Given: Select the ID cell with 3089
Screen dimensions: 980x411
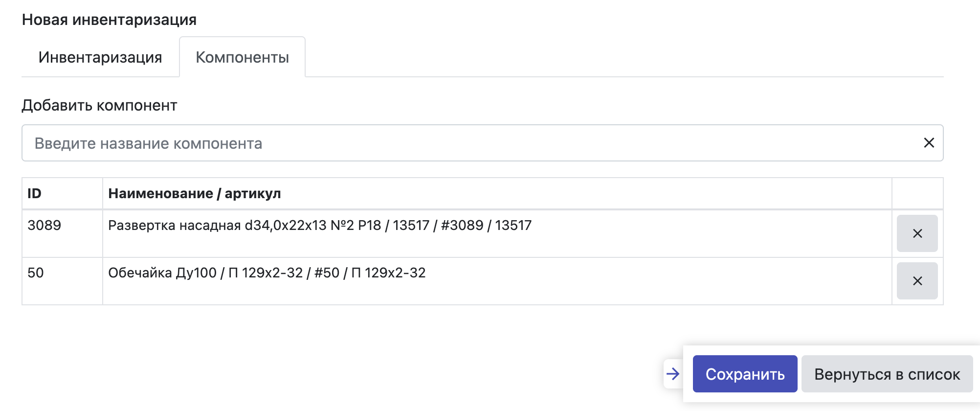Looking at the screenshot, I should point(45,225).
